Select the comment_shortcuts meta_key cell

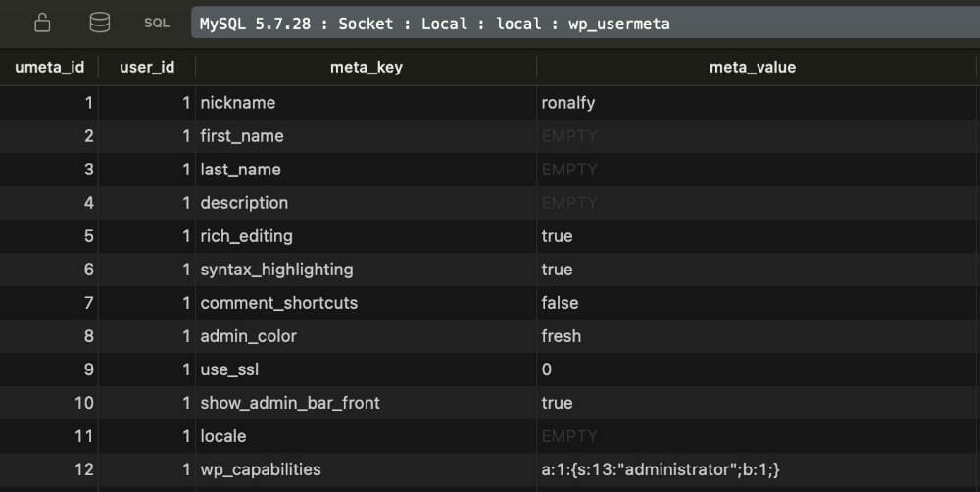tap(367, 303)
